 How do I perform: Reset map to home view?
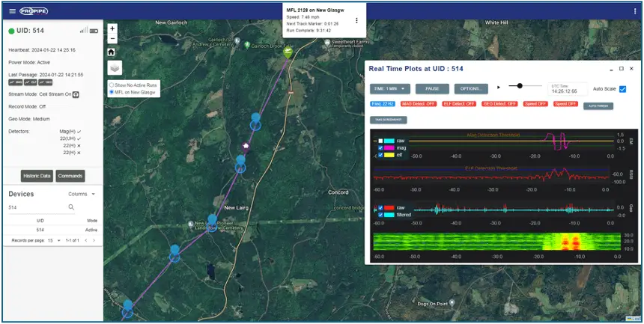click(x=112, y=52)
